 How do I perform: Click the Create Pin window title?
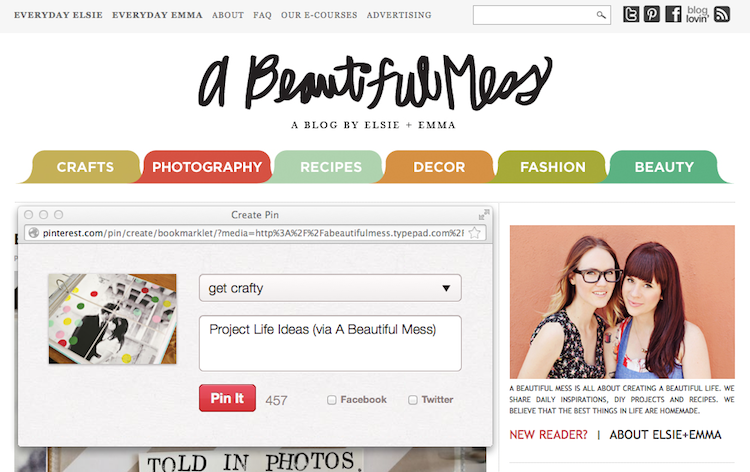point(255,215)
